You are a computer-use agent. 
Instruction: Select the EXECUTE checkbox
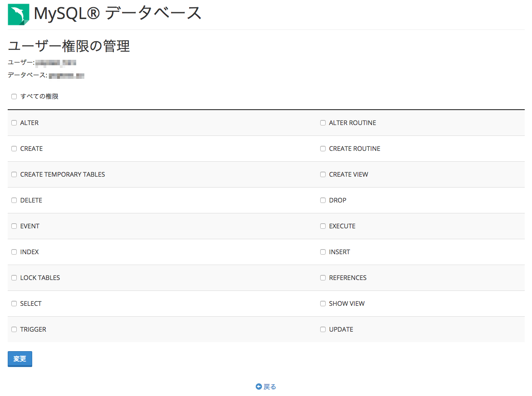323,226
